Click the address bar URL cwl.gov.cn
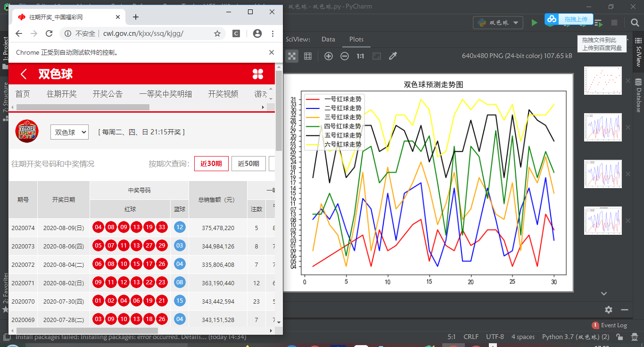 tap(143, 33)
